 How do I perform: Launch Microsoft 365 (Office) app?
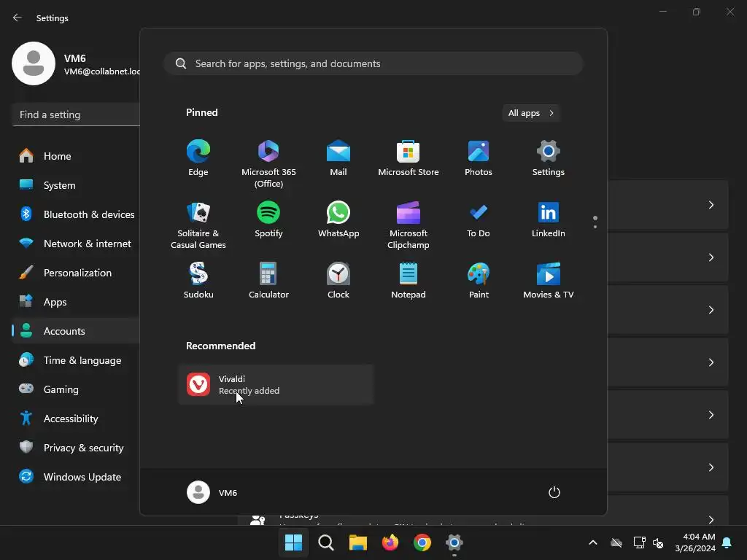tap(268, 164)
